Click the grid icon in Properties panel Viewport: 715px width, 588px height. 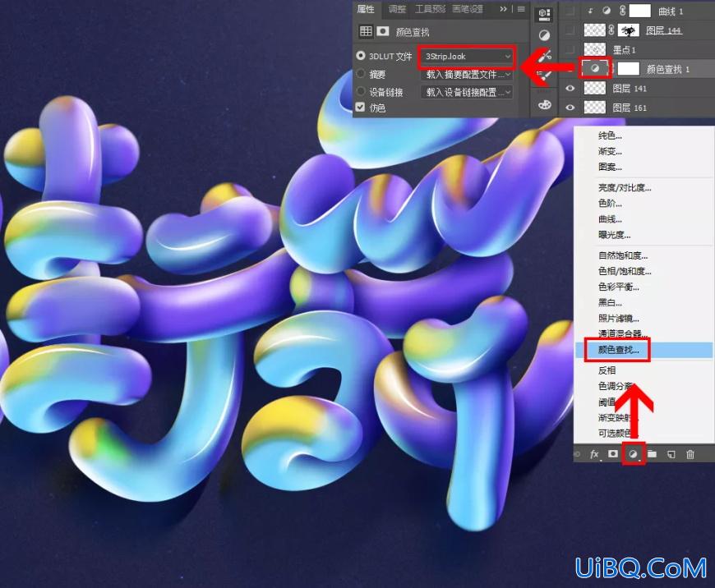click(x=366, y=31)
